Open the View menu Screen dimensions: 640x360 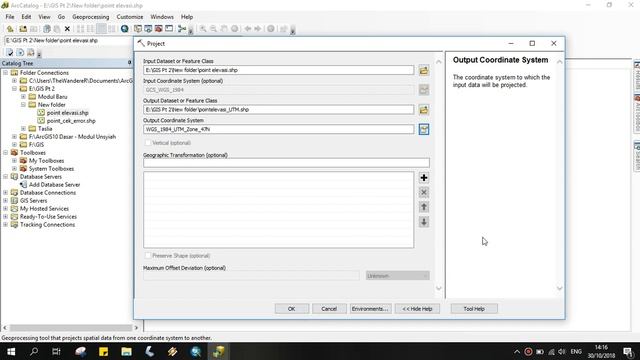(x=44, y=17)
